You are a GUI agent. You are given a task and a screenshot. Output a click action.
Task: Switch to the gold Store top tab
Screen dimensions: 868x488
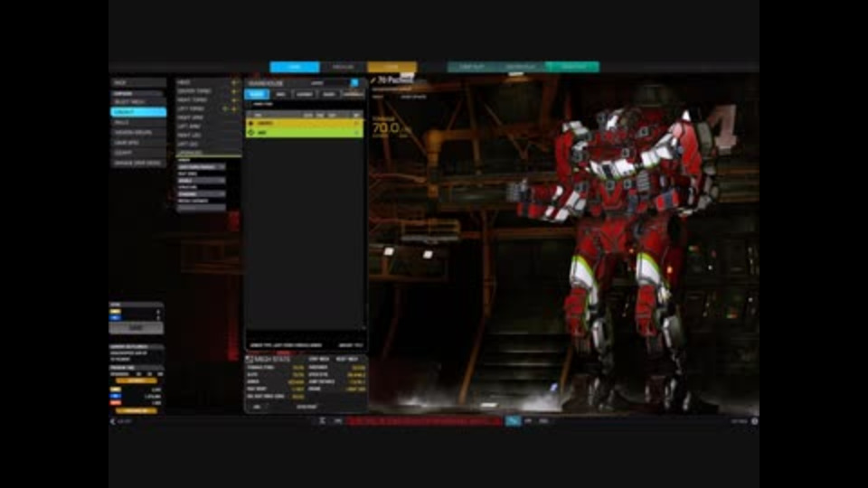click(392, 67)
